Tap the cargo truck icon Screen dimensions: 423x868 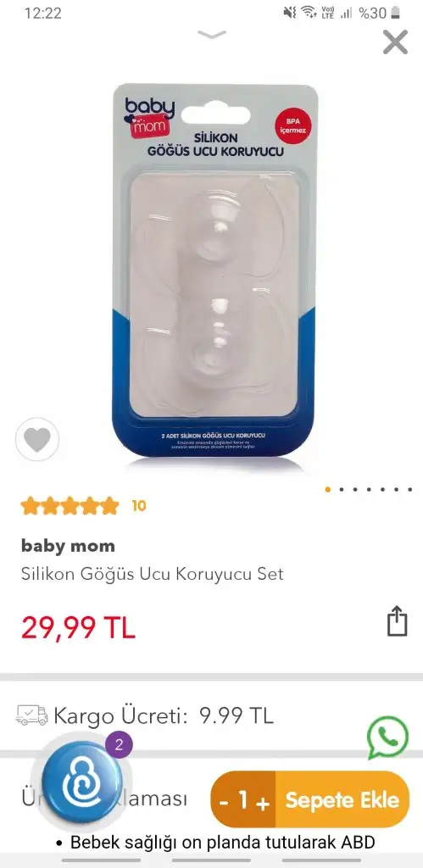coord(31,715)
